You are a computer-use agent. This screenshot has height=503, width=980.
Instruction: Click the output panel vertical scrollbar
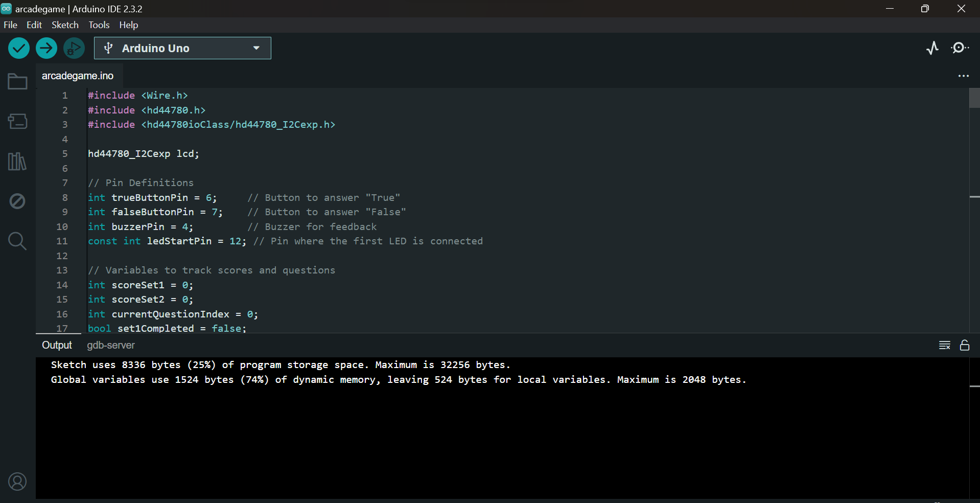click(974, 427)
